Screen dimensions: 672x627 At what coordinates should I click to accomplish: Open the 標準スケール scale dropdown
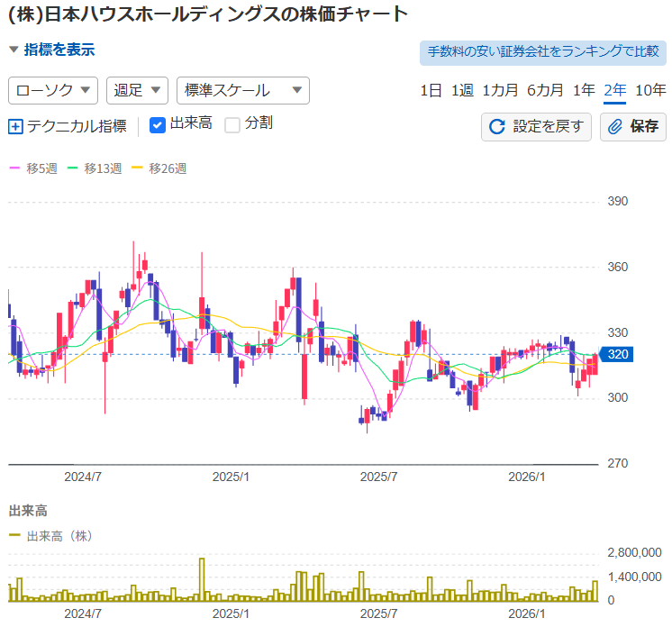pyautogui.click(x=242, y=90)
